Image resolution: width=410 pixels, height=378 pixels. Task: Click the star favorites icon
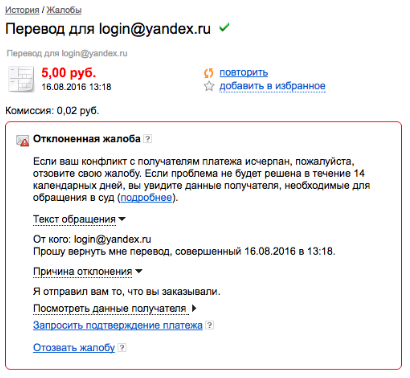point(209,86)
